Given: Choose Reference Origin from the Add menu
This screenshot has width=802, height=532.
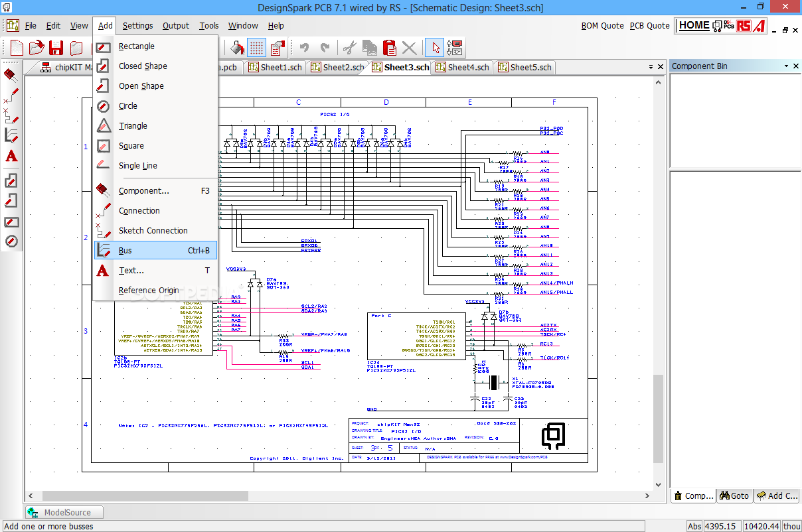Looking at the screenshot, I should coord(155,291).
